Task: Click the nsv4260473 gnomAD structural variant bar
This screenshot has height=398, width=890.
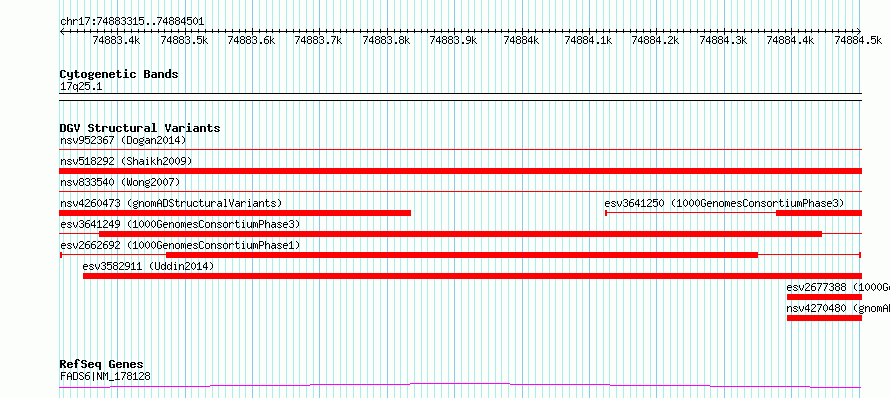Action: point(235,213)
